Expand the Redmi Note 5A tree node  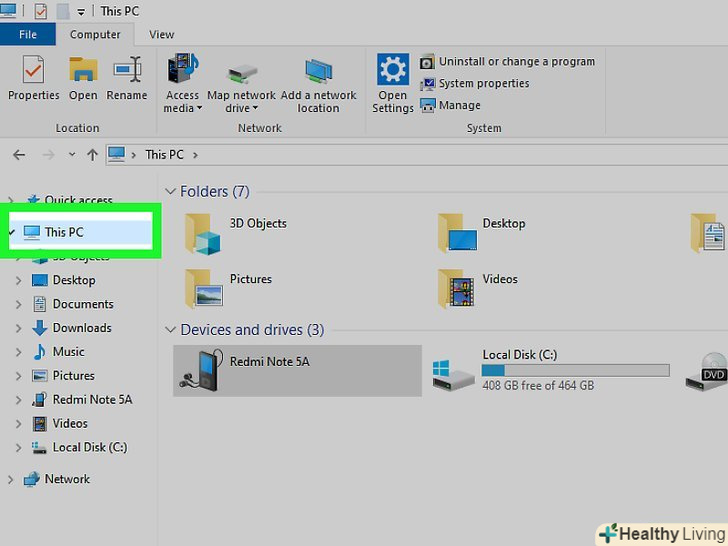[x=18, y=400]
